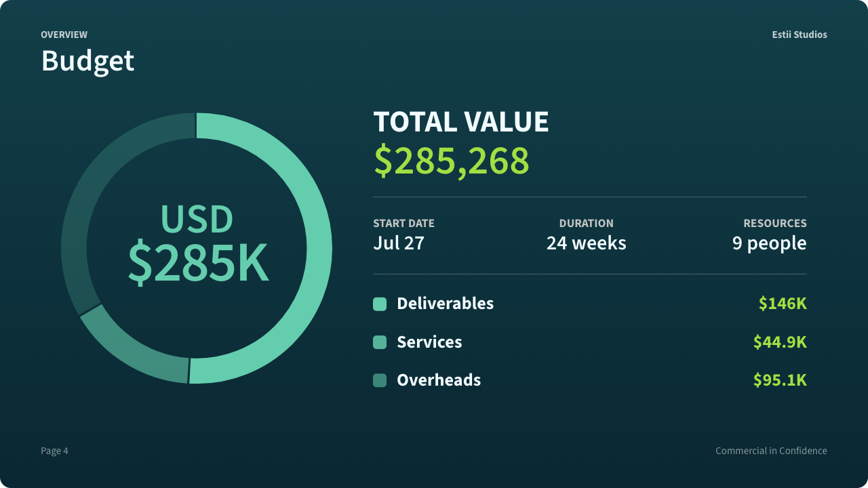This screenshot has width=868, height=488.
Task: Select the Deliverables legend label
Action: pyautogui.click(x=445, y=304)
